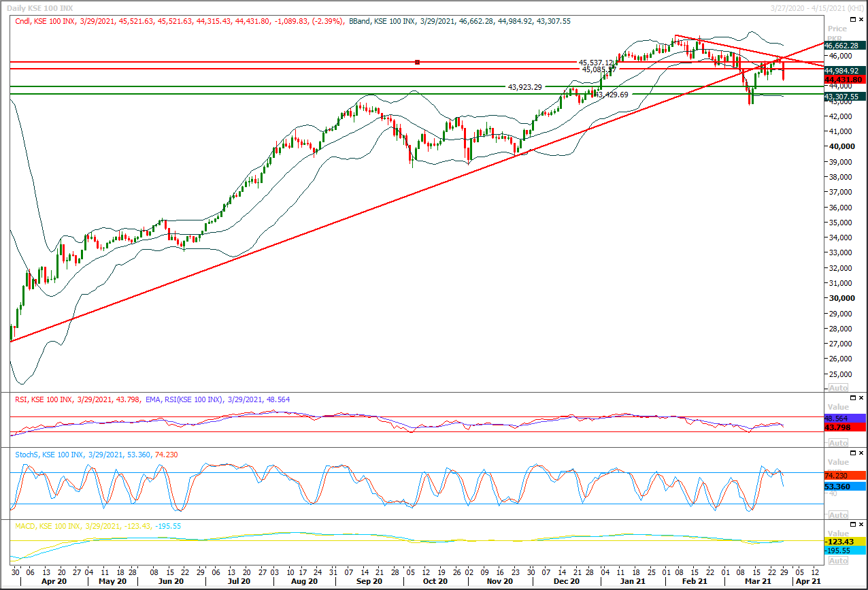
Task: Close the price chart pane
Action: coord(861,21)
